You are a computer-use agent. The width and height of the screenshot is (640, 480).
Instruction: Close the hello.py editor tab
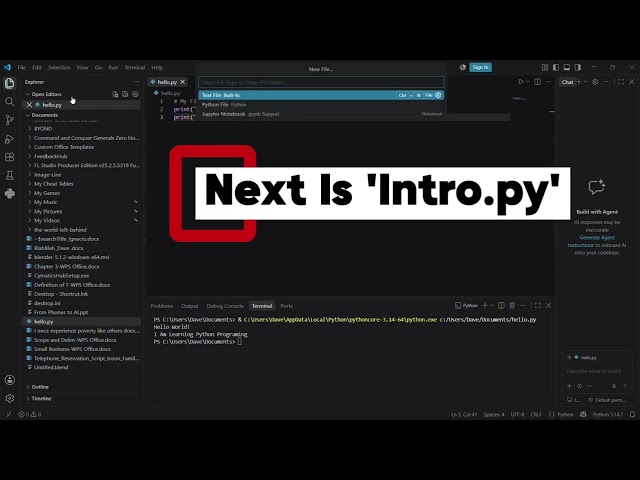coord(183,82)
